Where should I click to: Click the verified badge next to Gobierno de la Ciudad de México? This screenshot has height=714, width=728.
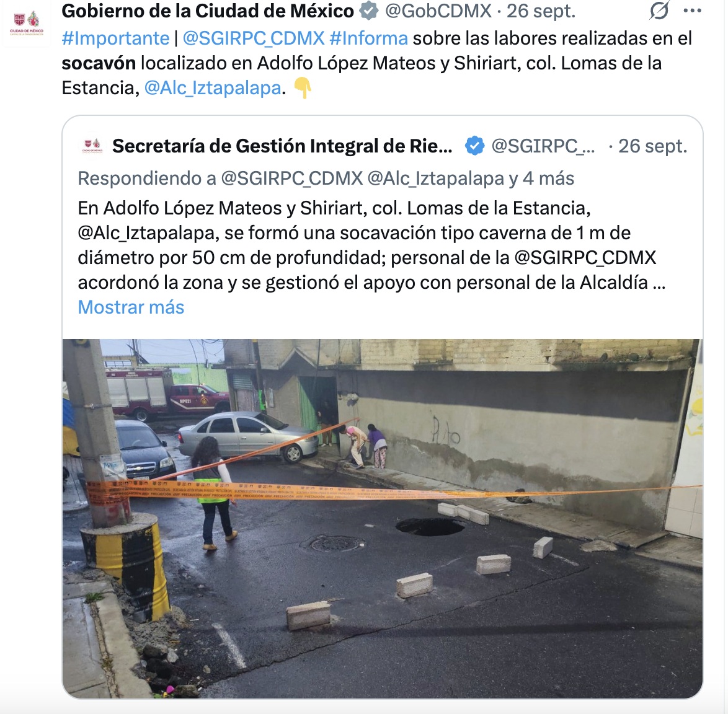tap(369, 11)
